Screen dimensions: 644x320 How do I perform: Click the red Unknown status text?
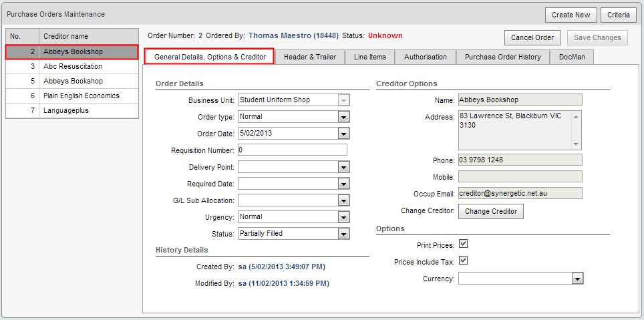coord(385,35)
